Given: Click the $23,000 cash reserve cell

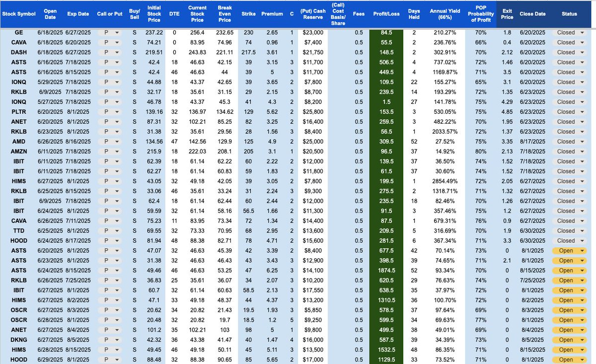Looking at the screenshot, I should (313, 32).
